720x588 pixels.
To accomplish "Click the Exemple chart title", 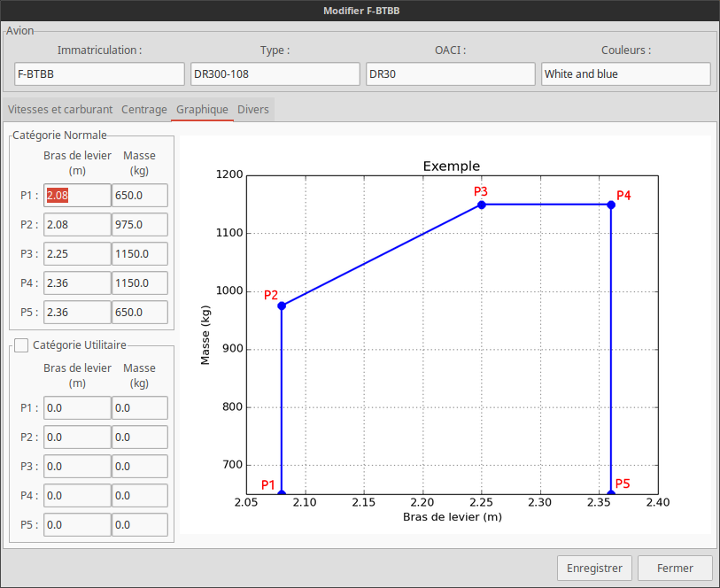I will pos(452,166).
